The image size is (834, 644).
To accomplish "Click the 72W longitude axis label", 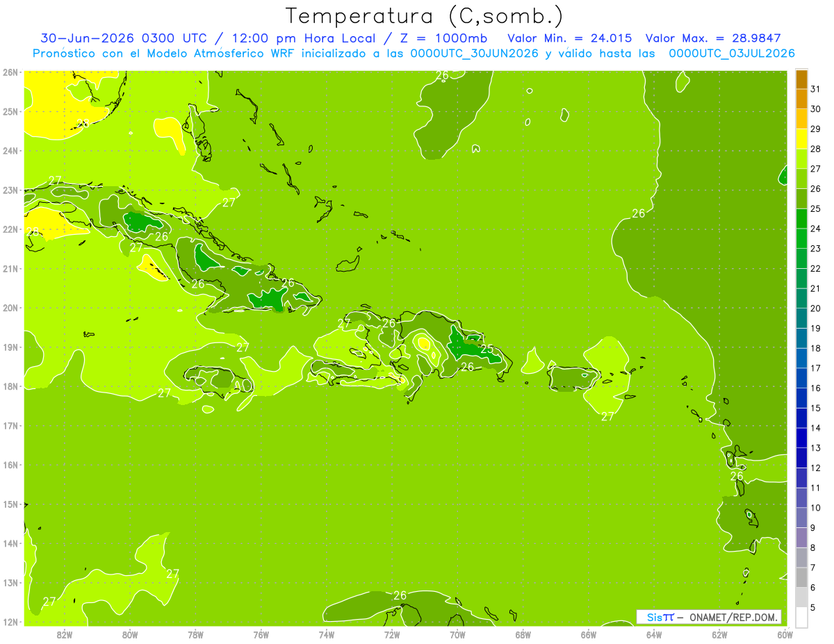I will coord(392,634).
